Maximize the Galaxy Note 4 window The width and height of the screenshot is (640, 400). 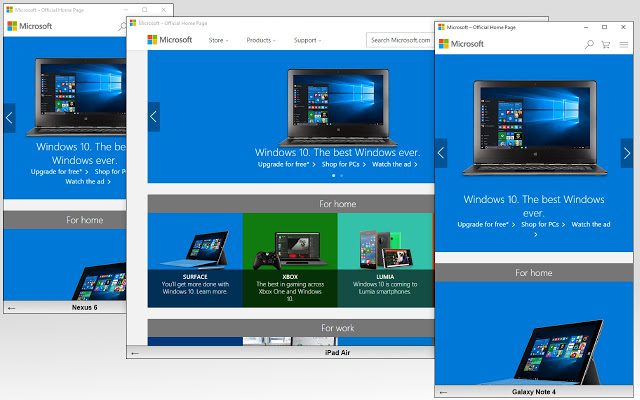pos(604,27)
